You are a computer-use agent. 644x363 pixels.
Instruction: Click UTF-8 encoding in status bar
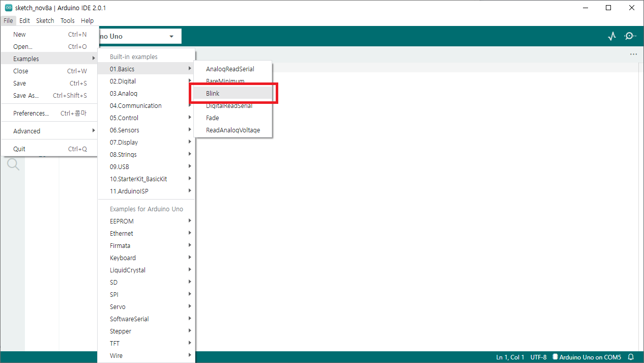click(538, 357)
